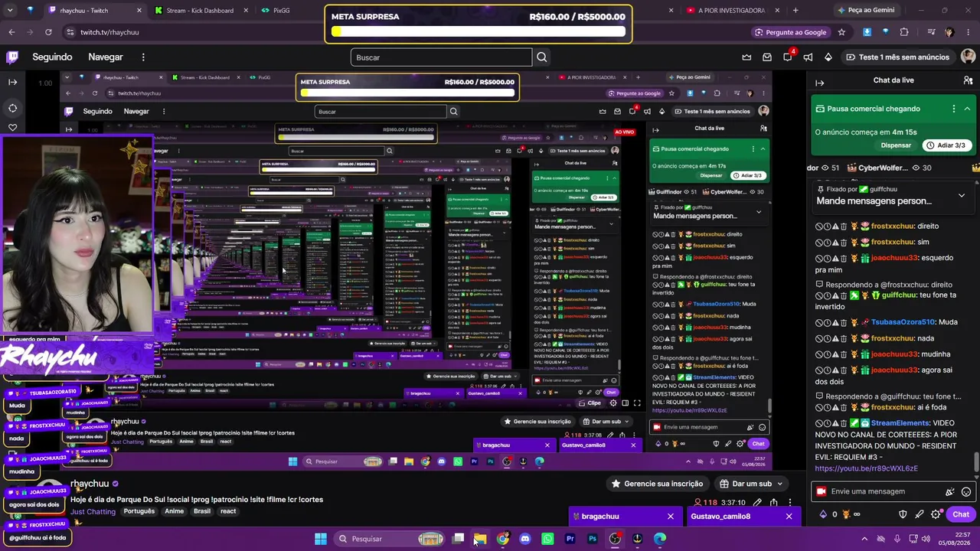Select the Anime tag
Image resolution: width=980 pixels, height=551 pixels.
pos(175,511)
